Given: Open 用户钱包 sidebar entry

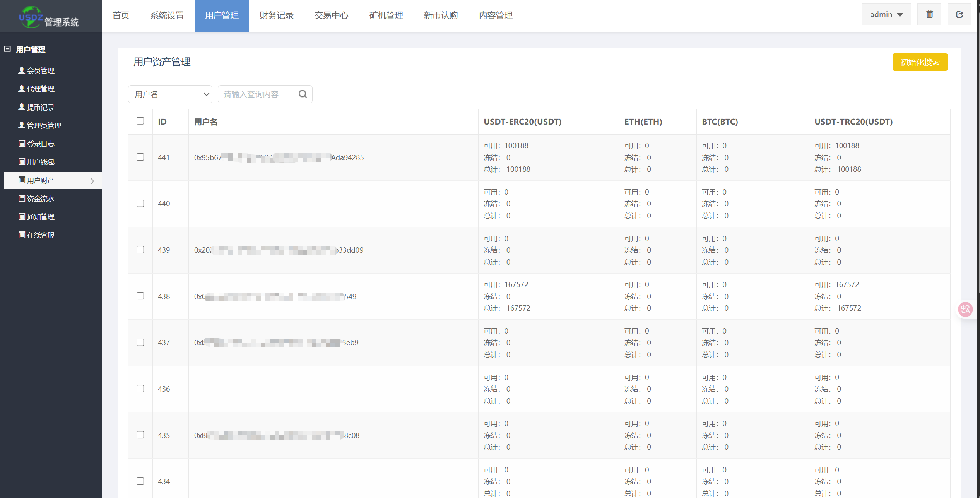Looking at the screenshot, I should [41, 162].
